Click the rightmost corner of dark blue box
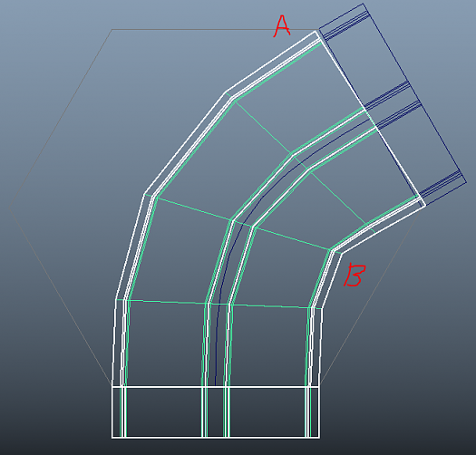 coord(466,183)
